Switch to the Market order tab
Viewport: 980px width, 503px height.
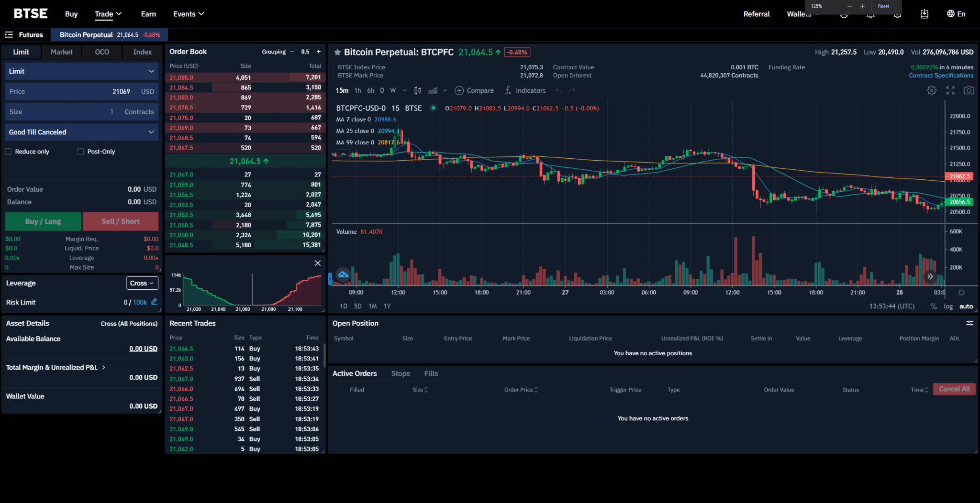(61, 52)
